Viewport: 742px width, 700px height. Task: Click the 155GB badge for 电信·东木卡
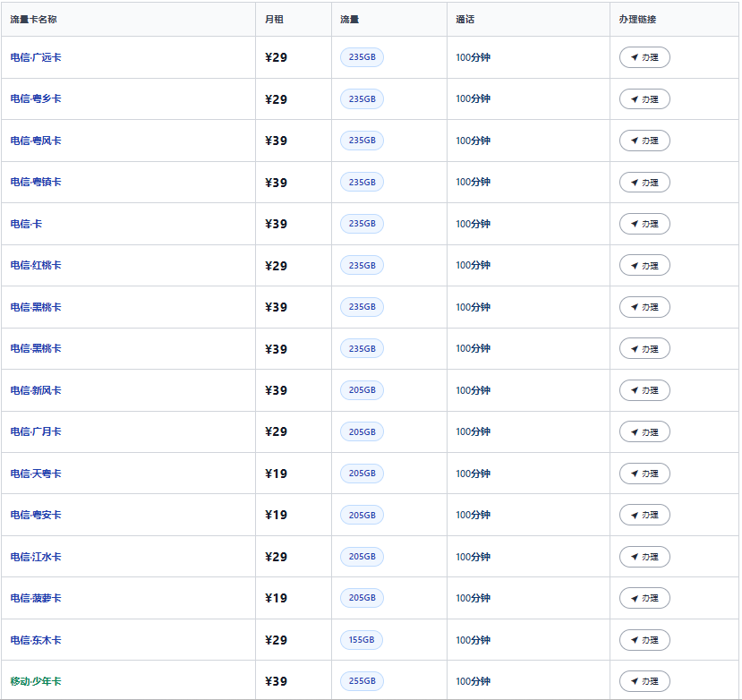[362, 640]
